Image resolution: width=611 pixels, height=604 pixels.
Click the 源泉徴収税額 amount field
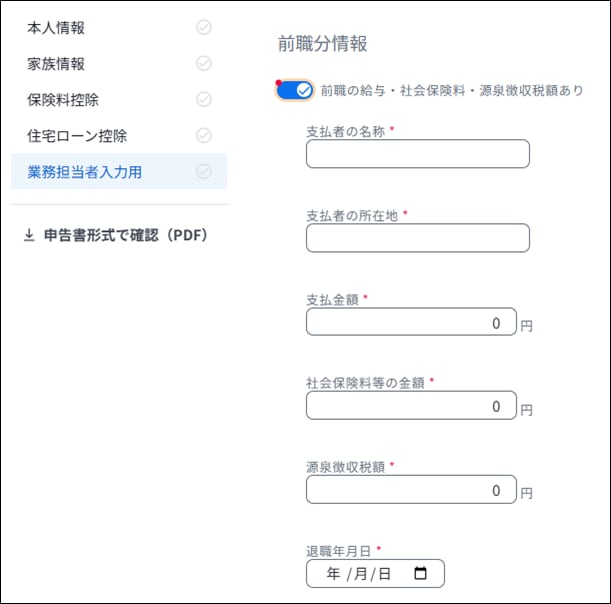coord(411,490)
